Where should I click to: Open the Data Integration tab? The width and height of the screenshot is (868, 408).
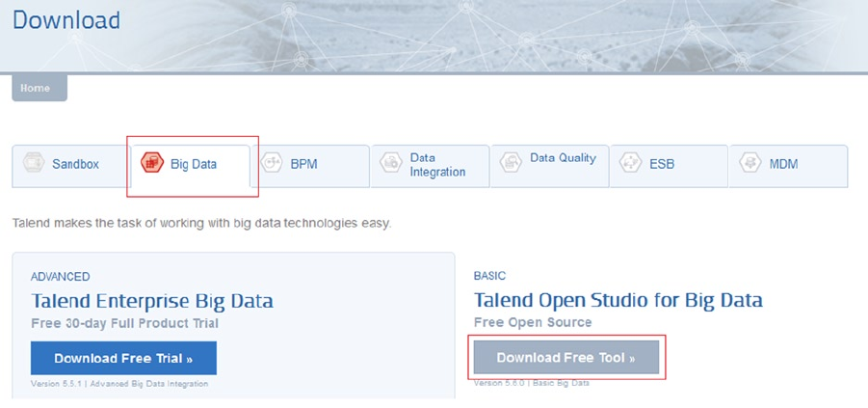pos(430,166)
